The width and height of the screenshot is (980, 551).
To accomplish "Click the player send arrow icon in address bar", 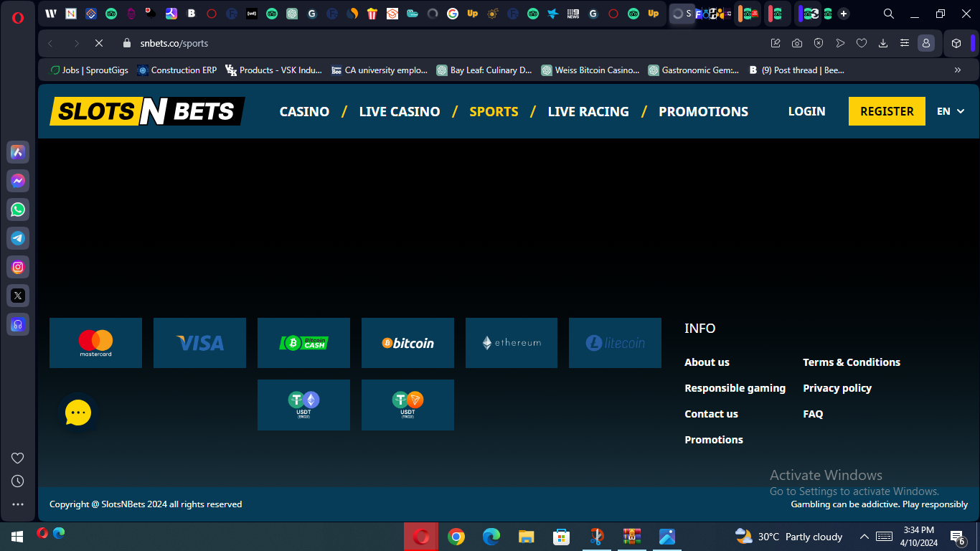I will [840, 43].
